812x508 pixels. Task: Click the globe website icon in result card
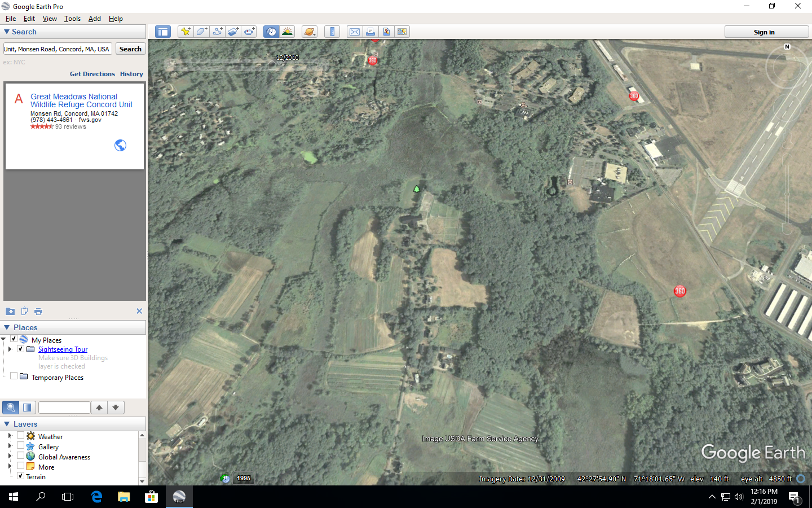click(x=120, y=145)
